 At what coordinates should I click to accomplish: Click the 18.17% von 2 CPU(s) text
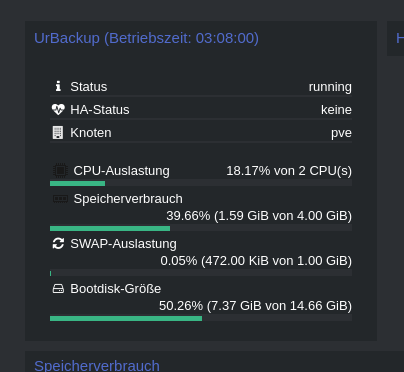click(289, 171)
